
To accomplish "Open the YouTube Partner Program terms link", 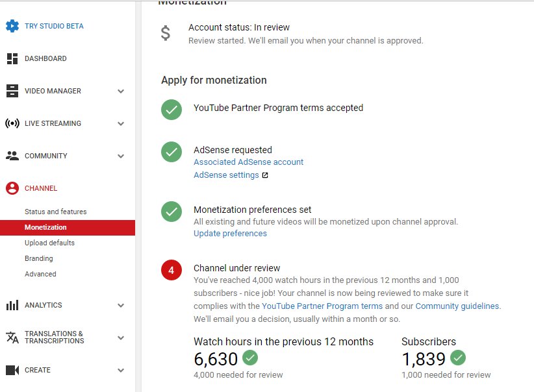I will tap(322, 306).
